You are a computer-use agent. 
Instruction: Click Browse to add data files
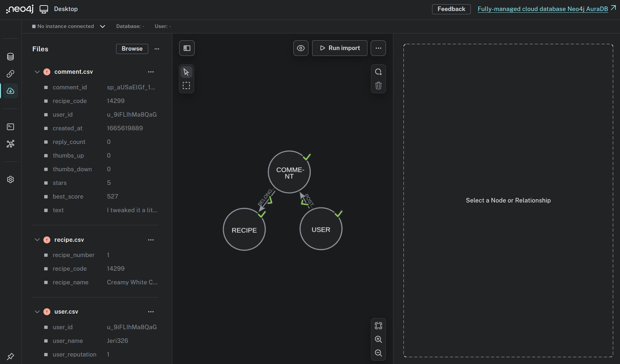pyautogui.click(x=132, y=49)
